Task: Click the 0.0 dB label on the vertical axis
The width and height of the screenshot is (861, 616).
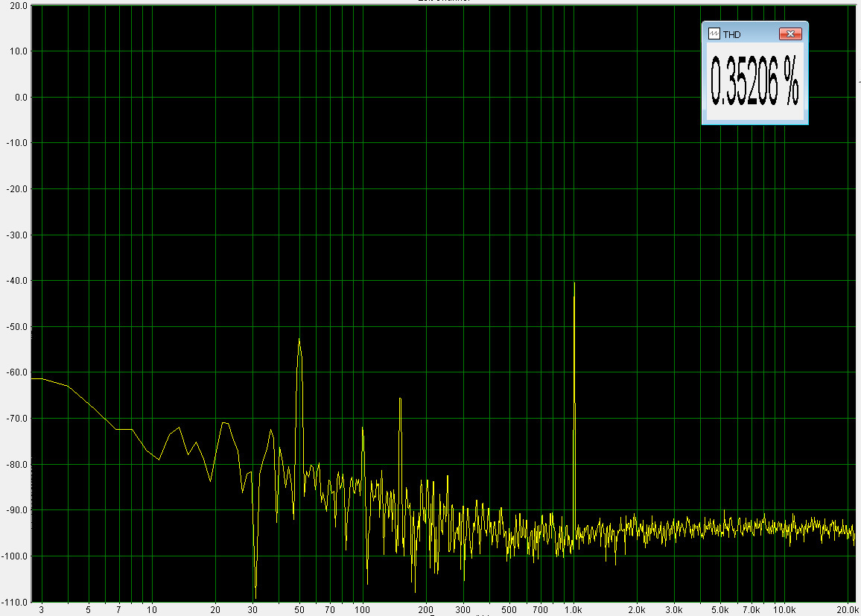Action: coord(21,97)
